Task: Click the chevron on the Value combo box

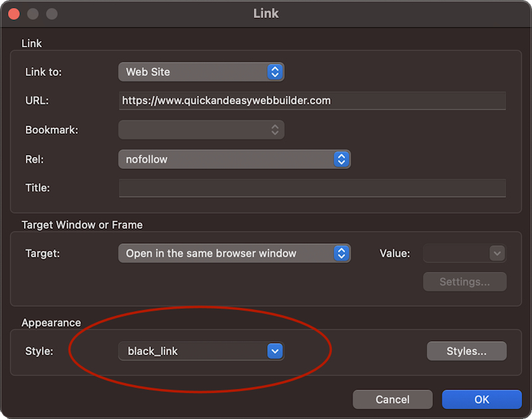Action: pos(497,253)
